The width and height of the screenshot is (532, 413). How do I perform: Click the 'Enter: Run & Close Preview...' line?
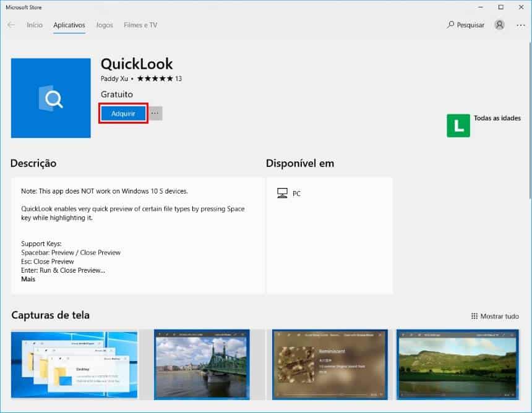click(x=63, y=270)
